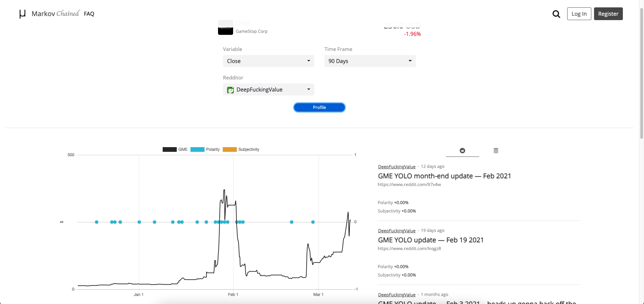Click the -1.96% price change value
Viewport: 644px width, 304px height.
(x=412, y=34)
